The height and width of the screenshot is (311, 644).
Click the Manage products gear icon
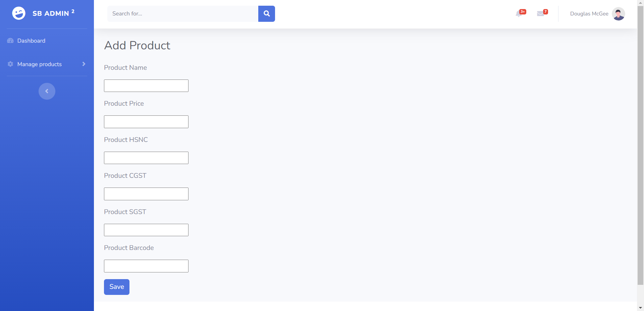(10, 64)
